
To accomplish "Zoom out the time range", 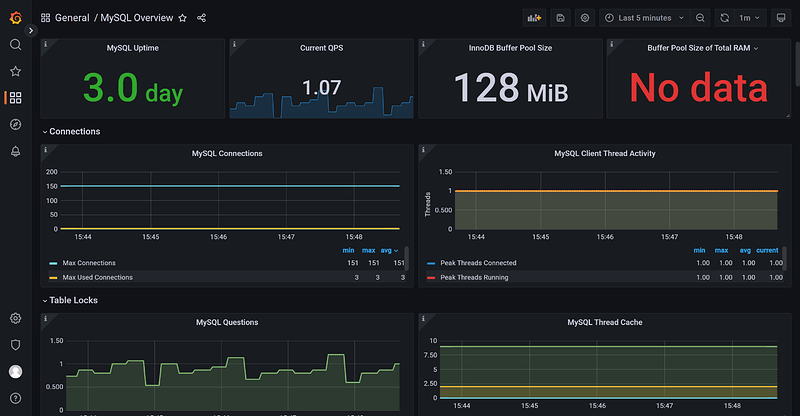I will point(700,18).
